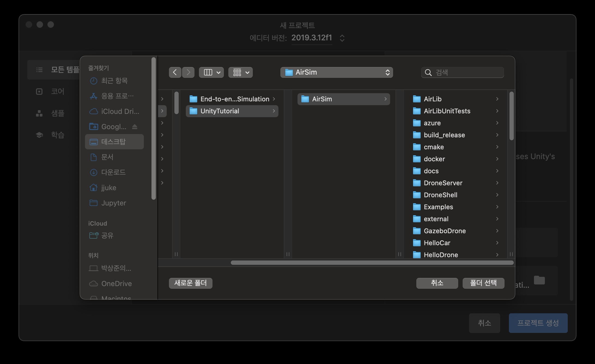The width and height of the screenshot is (595, 364).
Task: Select 공유 under iCloud
Action: [x=114, y=236]
